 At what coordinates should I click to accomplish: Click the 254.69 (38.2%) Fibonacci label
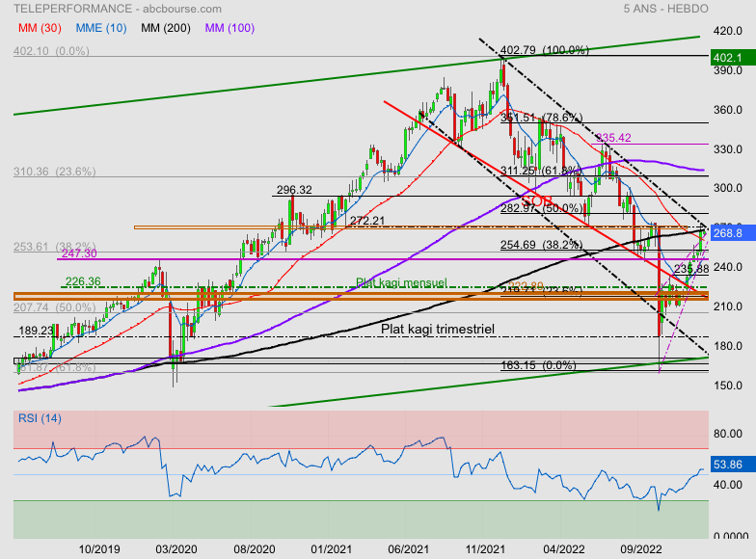[541, 245]
